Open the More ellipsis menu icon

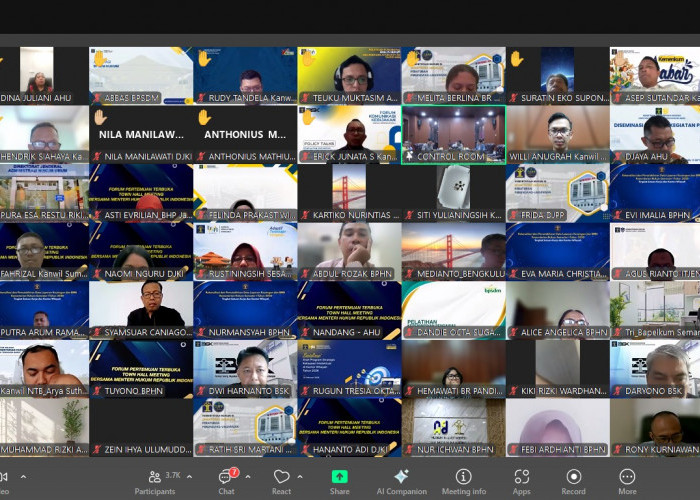[x=627, y=477]
